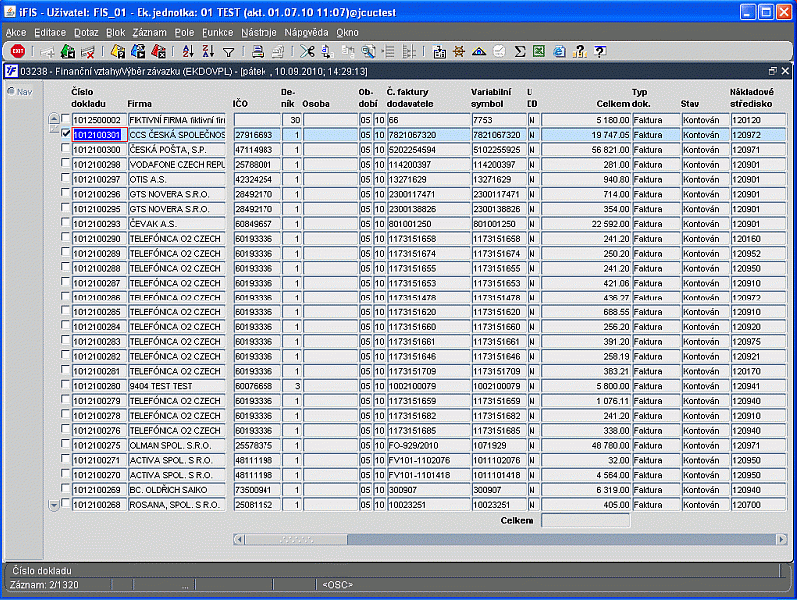The height and width of the screenshot is (600, 797).
Task: Click the red cancel query icon
Action: 159,51
